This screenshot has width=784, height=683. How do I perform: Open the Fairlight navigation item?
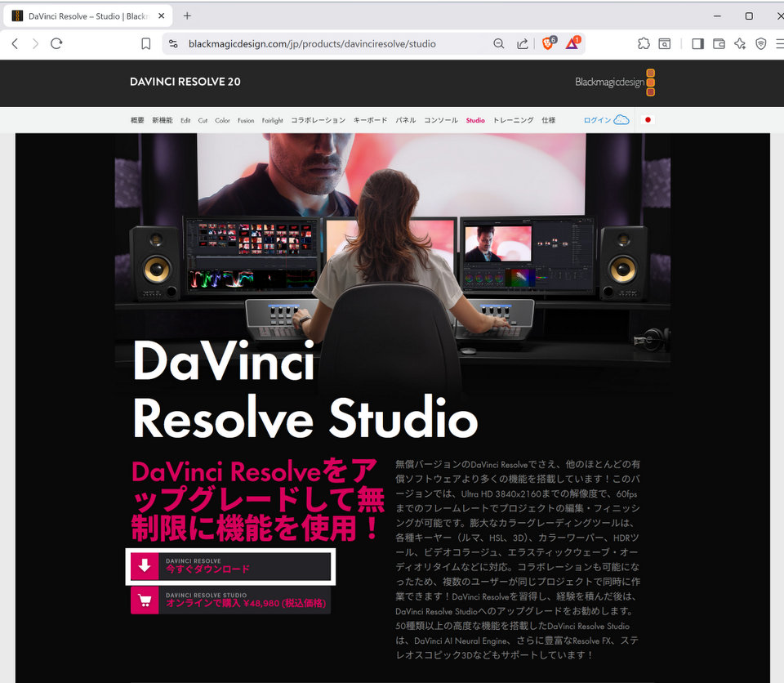coord(272,121)
